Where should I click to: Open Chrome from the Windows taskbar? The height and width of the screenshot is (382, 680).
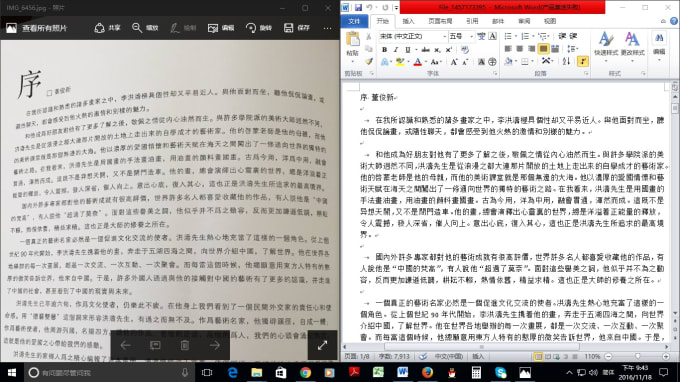tap(305, 372)
